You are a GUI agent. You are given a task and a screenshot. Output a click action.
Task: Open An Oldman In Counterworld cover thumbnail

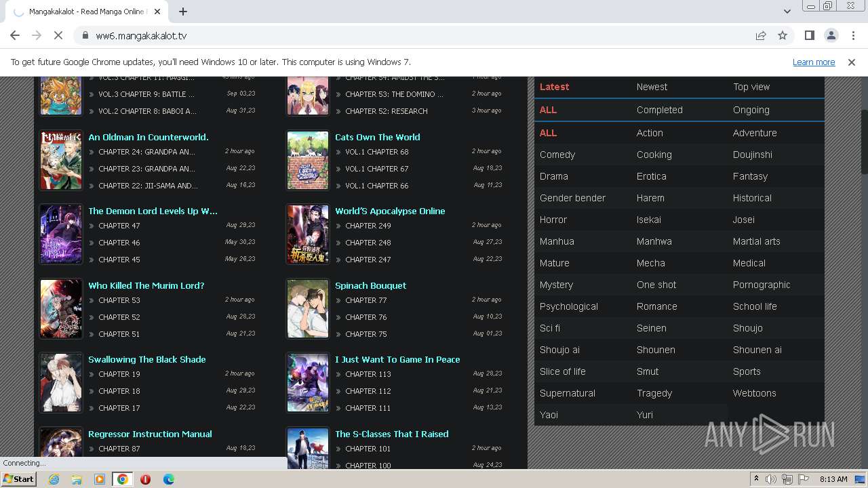(x=61, y=161)
